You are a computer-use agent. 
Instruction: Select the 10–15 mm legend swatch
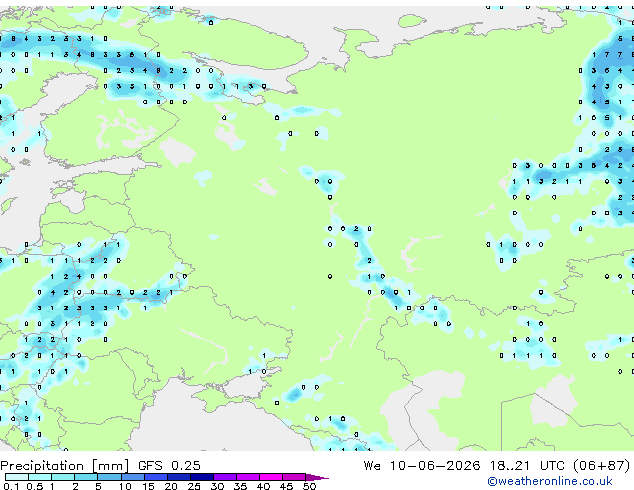(x=133, y=477)
